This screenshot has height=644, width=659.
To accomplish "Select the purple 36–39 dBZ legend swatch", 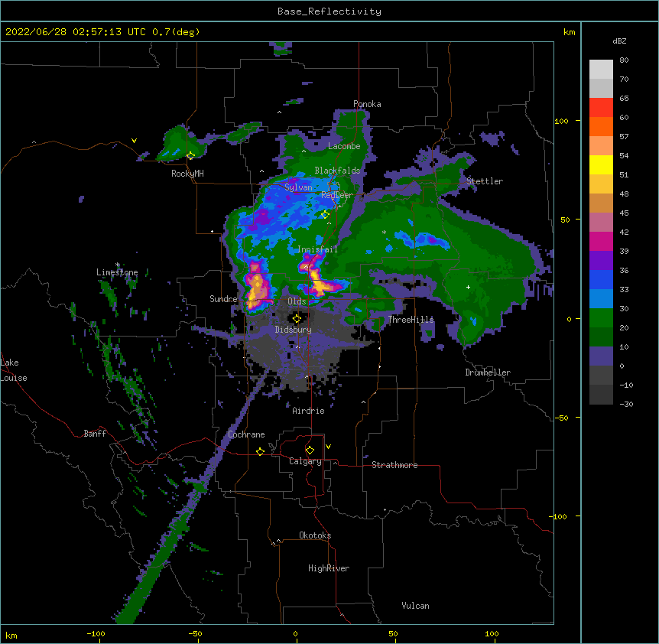I will 601,261.
